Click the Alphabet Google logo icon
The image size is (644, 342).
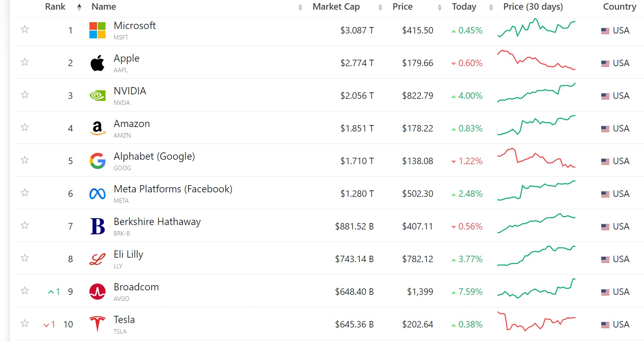(97, 161)
